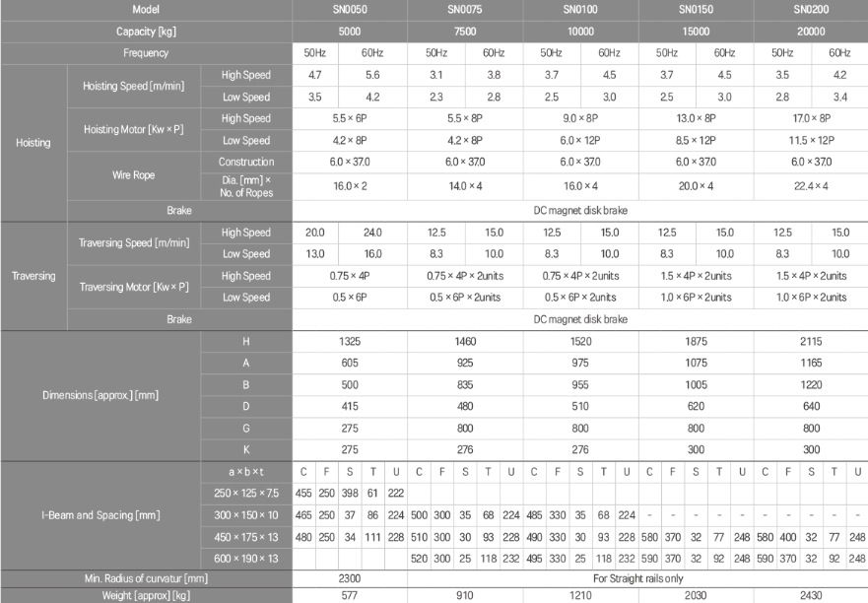Click the 1325 H dimension value
The height and width of the screenshot is (603, 868).
click(351, 340)
